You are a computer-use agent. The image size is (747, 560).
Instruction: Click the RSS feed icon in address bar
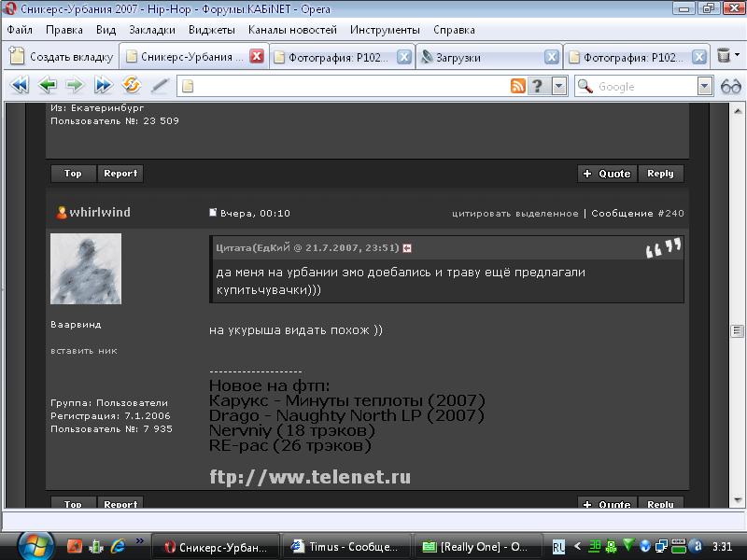click(517, 86)
